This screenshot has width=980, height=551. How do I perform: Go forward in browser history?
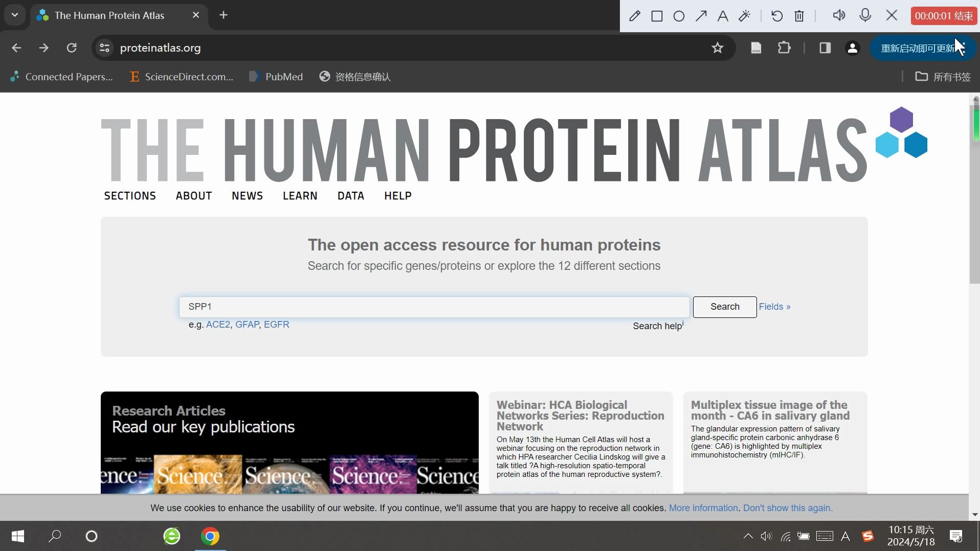click(44, 48)
